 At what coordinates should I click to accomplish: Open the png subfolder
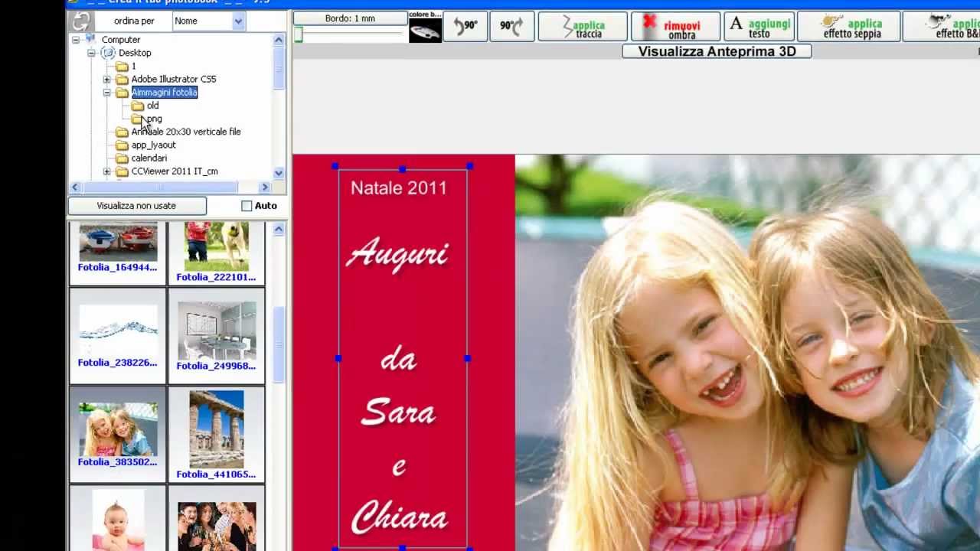154,119
